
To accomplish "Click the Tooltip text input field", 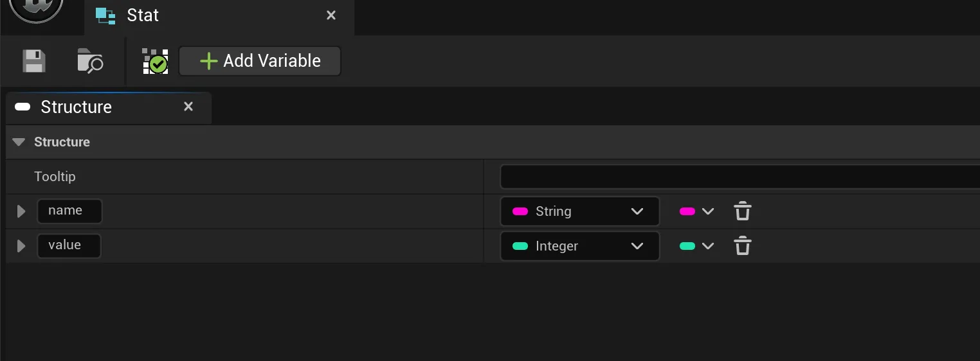I will (740, 177).
